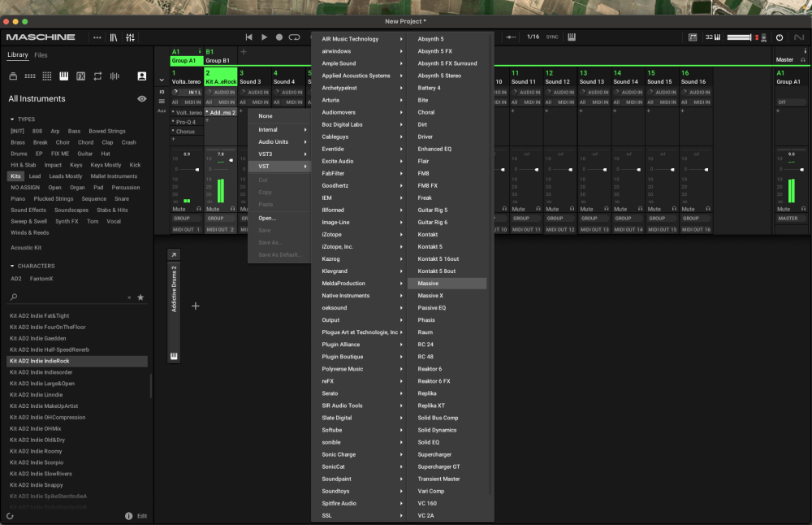Adjust the Sound 2 channel volume fader
Screen dimensions: 812x525
(231, 160)
